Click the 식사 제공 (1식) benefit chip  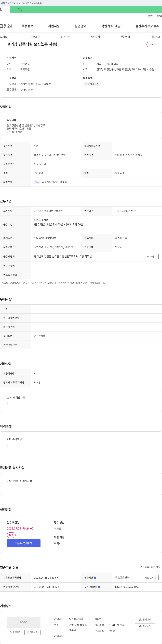(92, 84)
